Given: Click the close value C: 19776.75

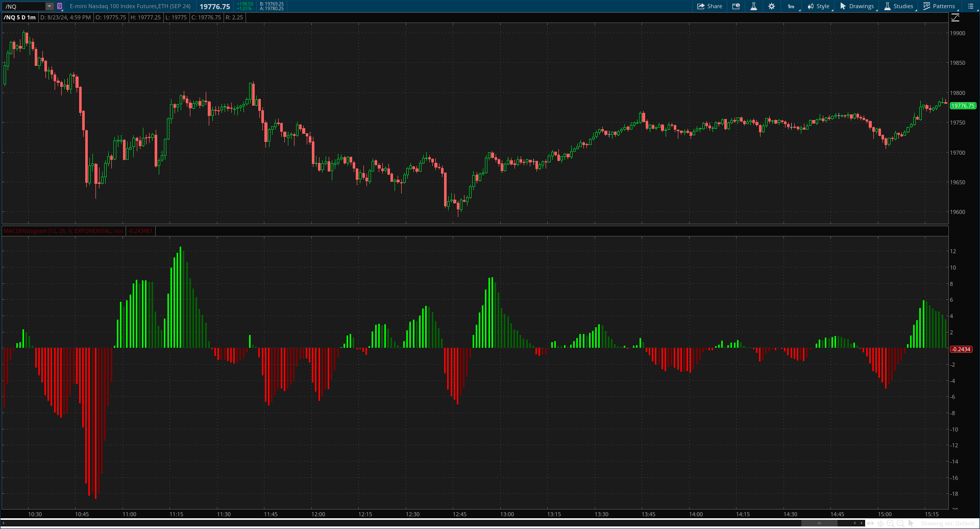Looking at the screenshot, I should click(206, 17).
